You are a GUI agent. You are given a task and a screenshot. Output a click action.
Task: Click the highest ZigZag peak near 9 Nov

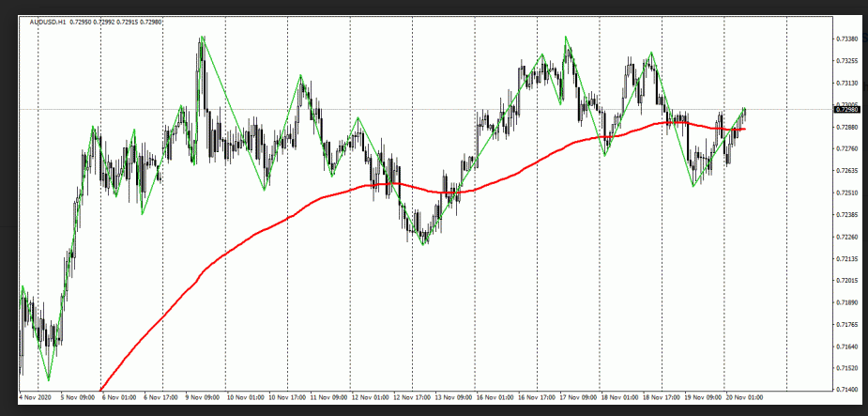coord(201,38)
